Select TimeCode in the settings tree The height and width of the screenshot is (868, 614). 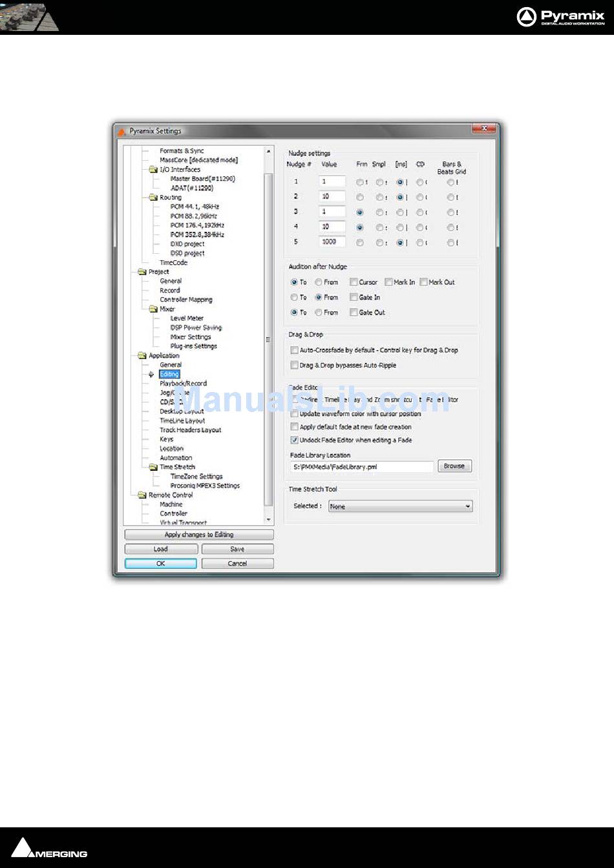tap(174, 263)
